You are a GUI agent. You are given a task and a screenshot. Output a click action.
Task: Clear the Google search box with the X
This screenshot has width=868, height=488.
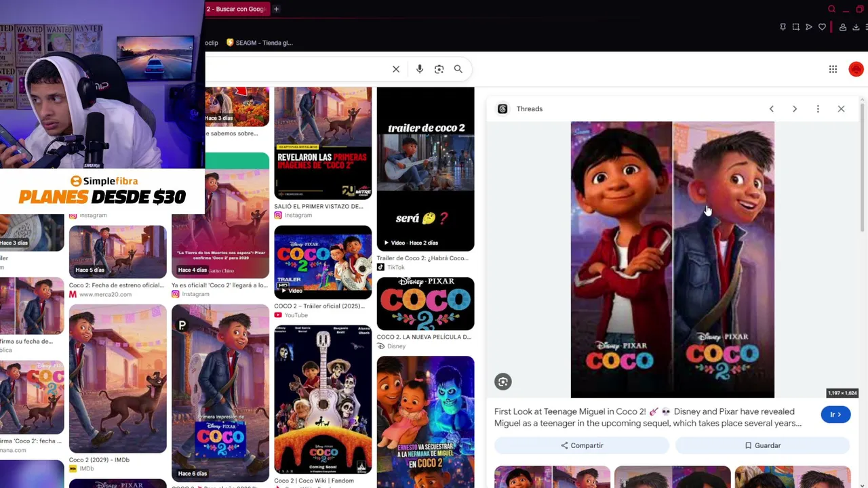click(x=396, y=69)
